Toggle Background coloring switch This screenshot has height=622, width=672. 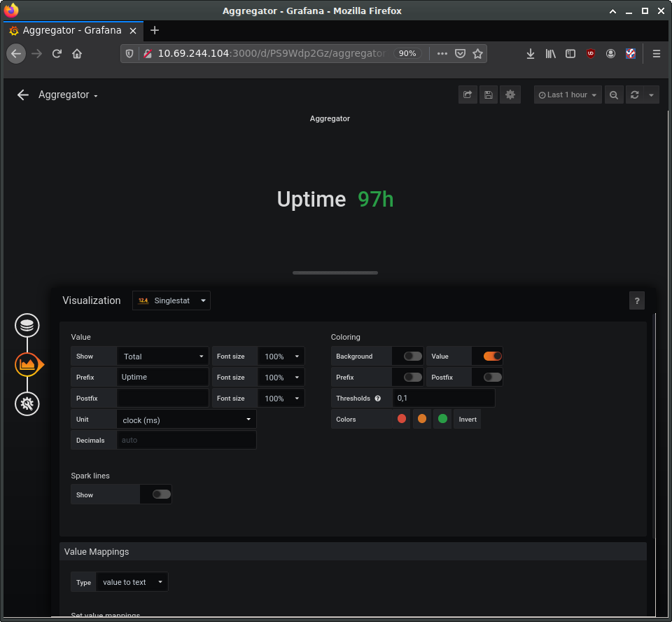(x=413, y=357)
